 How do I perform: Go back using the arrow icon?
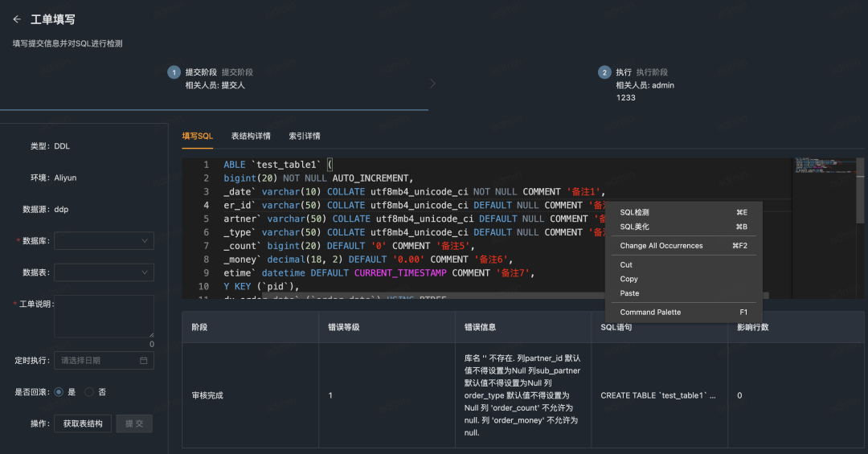(17, 19)
